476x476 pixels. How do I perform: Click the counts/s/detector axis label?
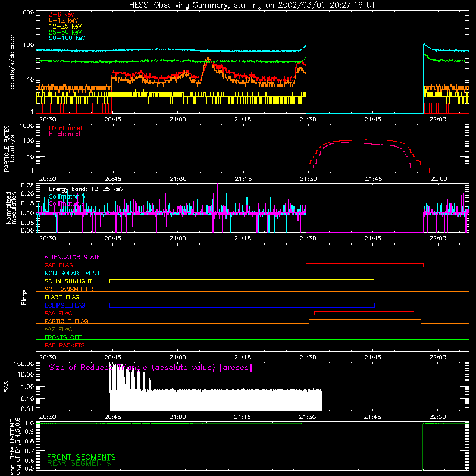tap(12, 62)
